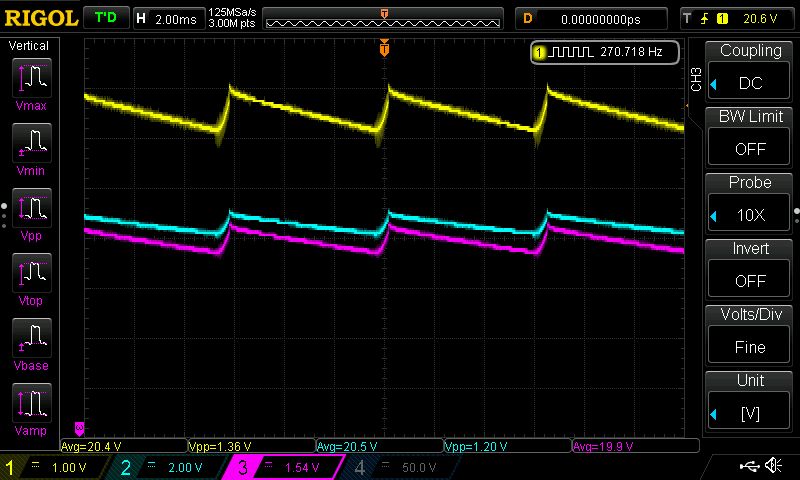The image size is (800, 480).
Task: Click the cyan Avg=20.5 V measurement
Action: pos(347,446)
